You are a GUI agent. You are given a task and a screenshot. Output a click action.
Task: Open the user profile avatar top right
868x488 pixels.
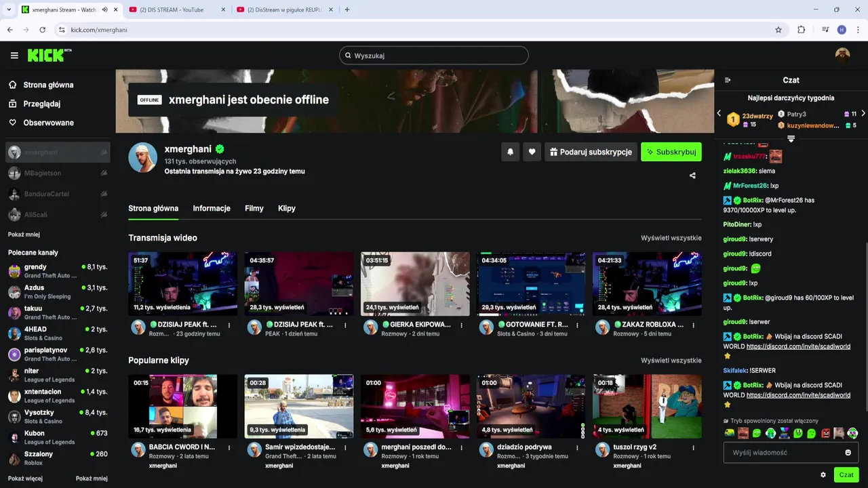(x=842, y=56)
